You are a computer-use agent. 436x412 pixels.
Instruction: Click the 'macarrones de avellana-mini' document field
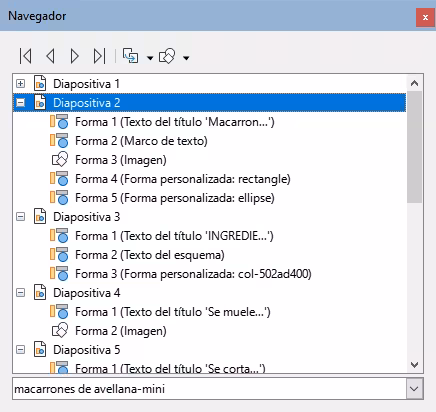coord(209,389)
